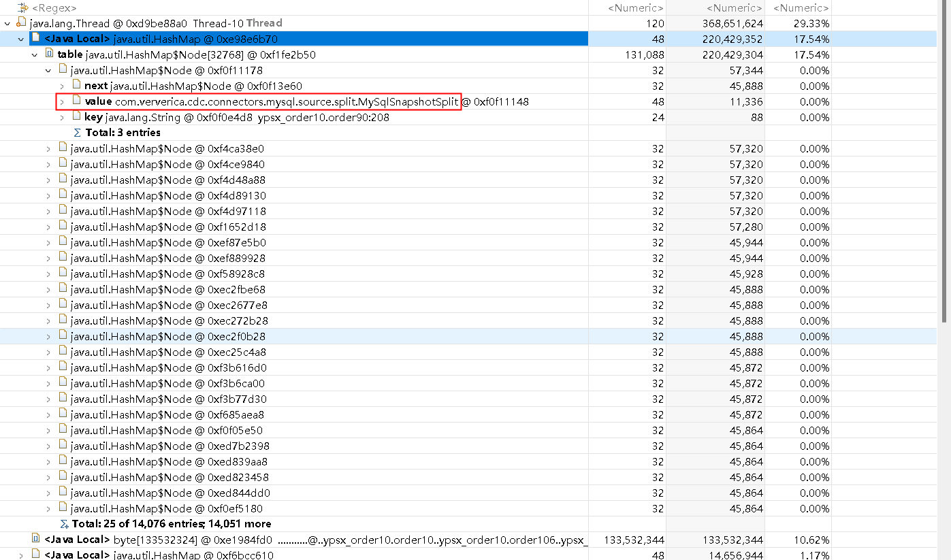Screen dimensions: 951x560
Task: Select the HashMap$Node @ 0xf0f05e50 row
Action: tap(469, 430)
